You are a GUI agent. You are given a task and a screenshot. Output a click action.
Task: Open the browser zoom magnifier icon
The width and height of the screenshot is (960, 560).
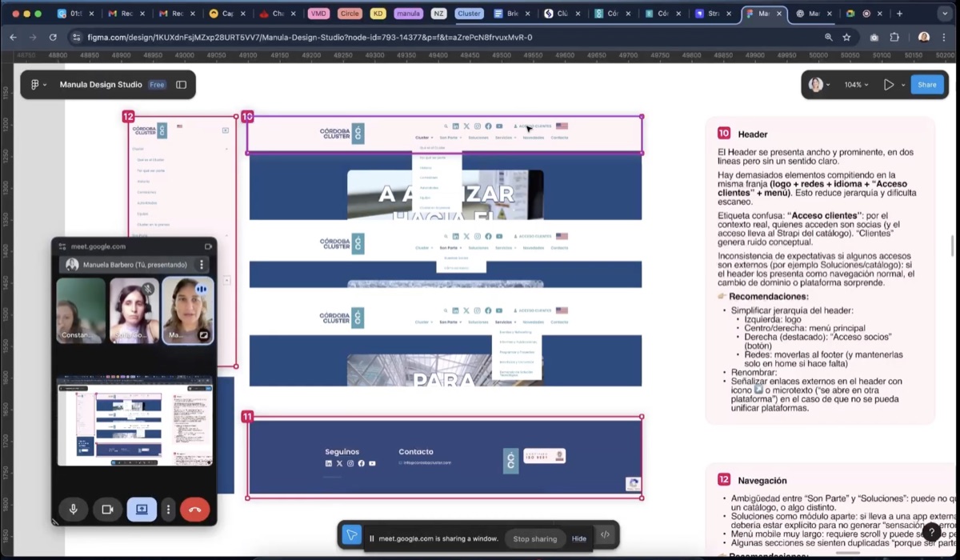(x=829, y=38)
